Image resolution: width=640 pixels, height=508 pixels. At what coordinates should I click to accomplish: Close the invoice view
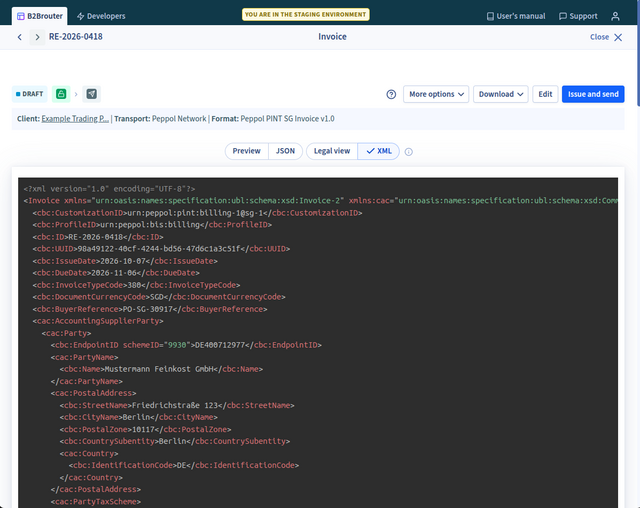[606, 37]
